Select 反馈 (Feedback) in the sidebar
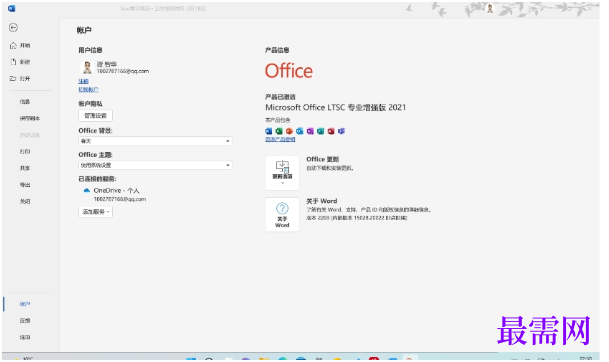The width and height of the screenshot is (609, 362). (x=25, y=321)
